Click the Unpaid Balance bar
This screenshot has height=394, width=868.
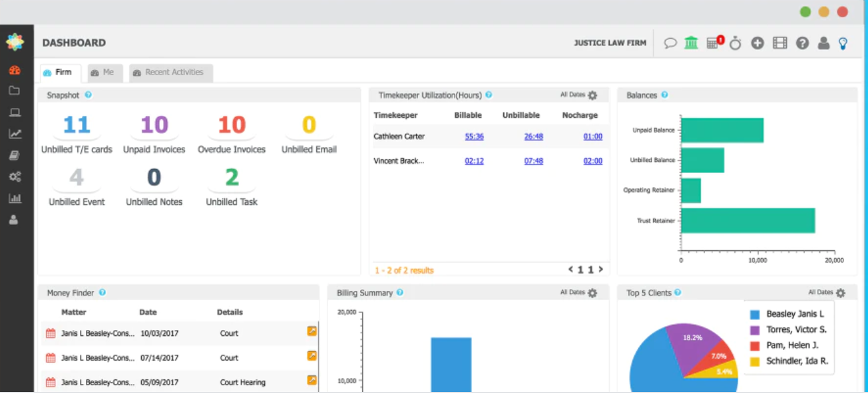pos(722,130)
